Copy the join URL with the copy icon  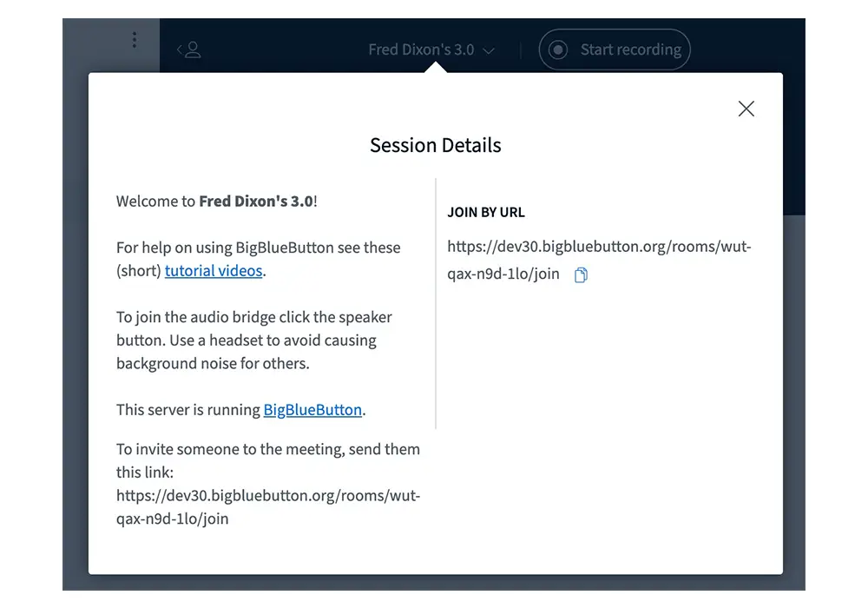581,275
